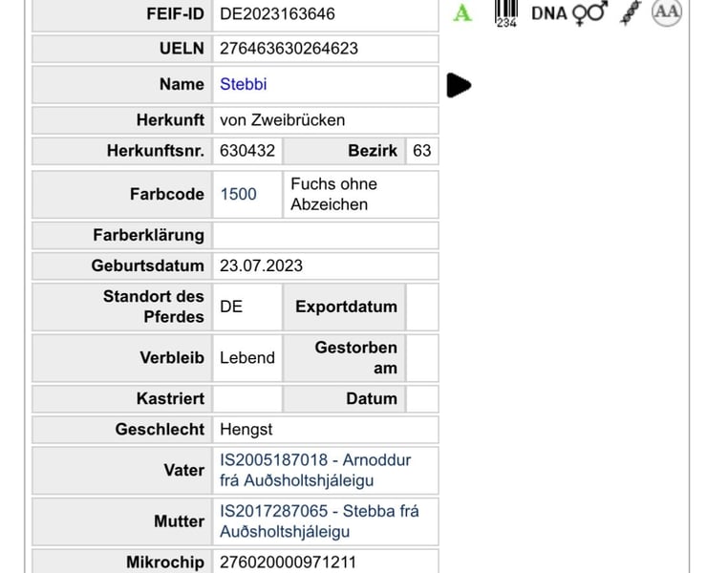
Task: Click the green A icon
Action: tap(462, 13)
